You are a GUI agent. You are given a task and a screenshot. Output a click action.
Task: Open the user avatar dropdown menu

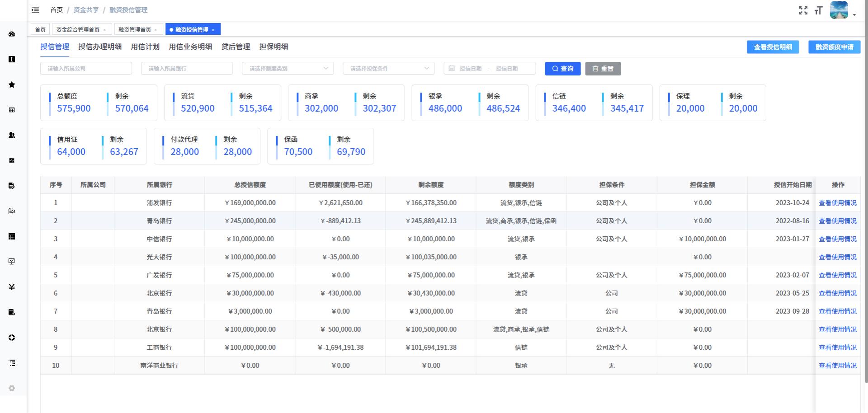tap(843, 10)
